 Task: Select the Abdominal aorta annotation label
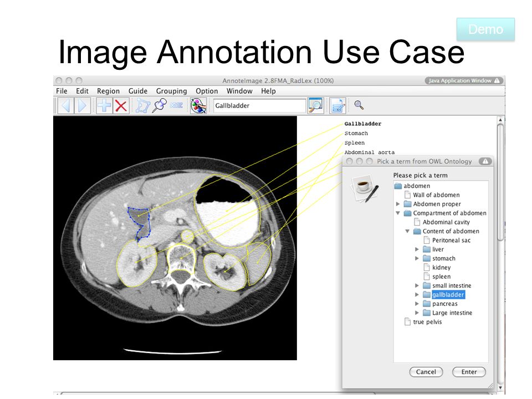click(x=370, y=152)
